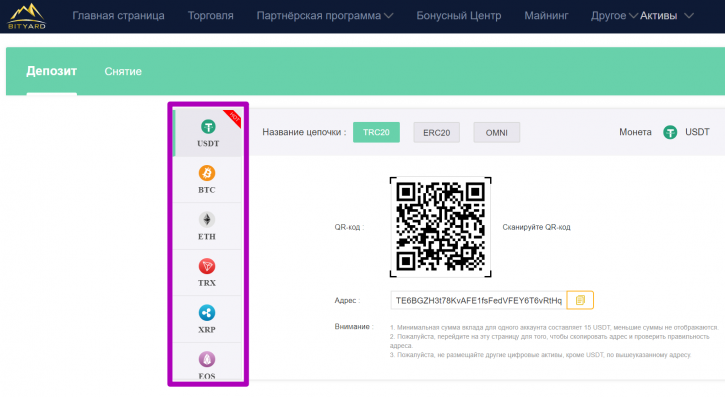Click the Название цепочки label
The height and width of the screenshot is (397, 725).
[x=304, y=132]
